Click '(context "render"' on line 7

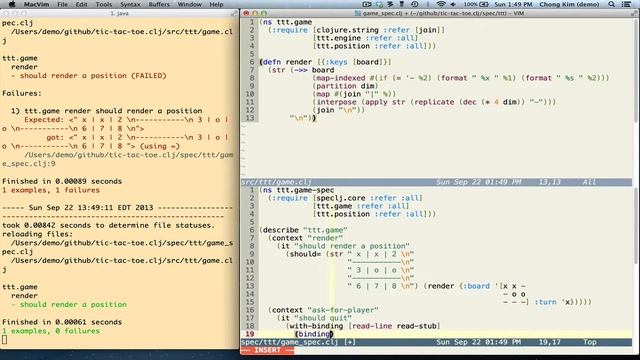[306, 238]
